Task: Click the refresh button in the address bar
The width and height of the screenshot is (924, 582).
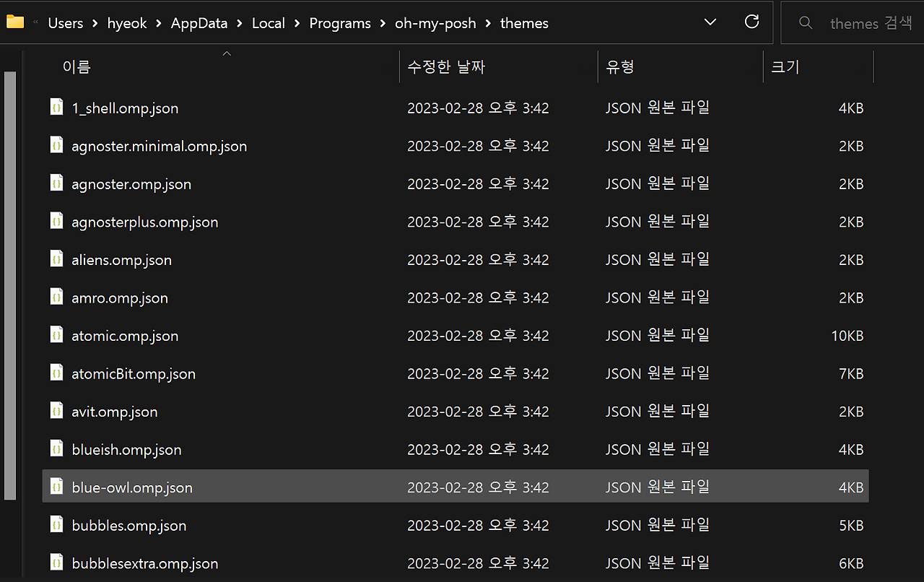Action: [752, 22]
